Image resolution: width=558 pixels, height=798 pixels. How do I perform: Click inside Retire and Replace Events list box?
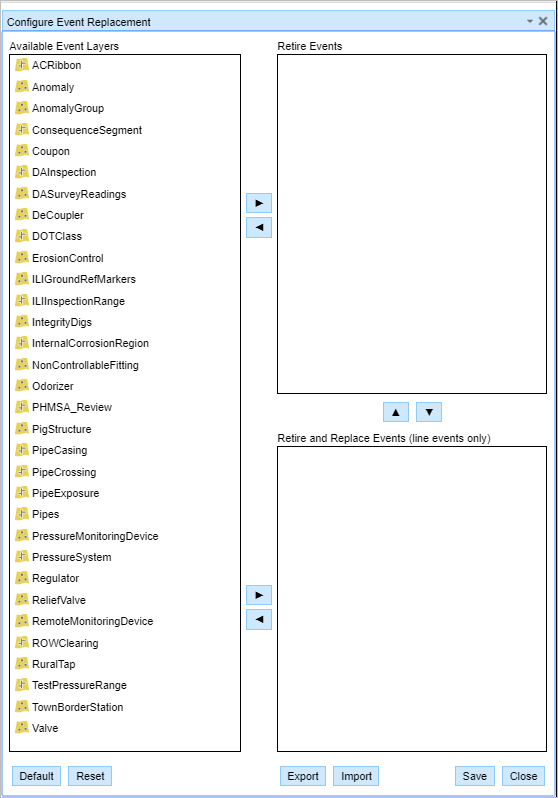coord(412,598)
